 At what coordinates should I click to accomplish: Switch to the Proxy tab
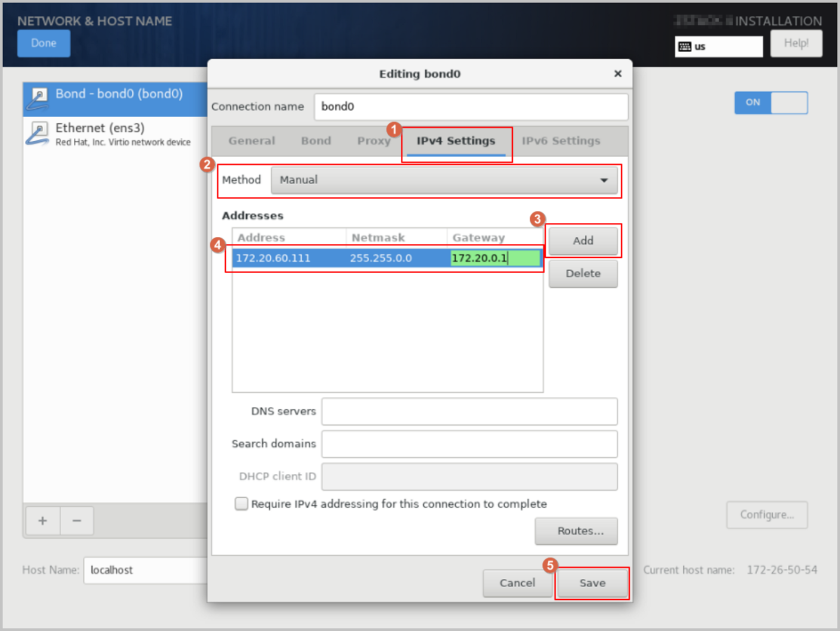[374, 141]
